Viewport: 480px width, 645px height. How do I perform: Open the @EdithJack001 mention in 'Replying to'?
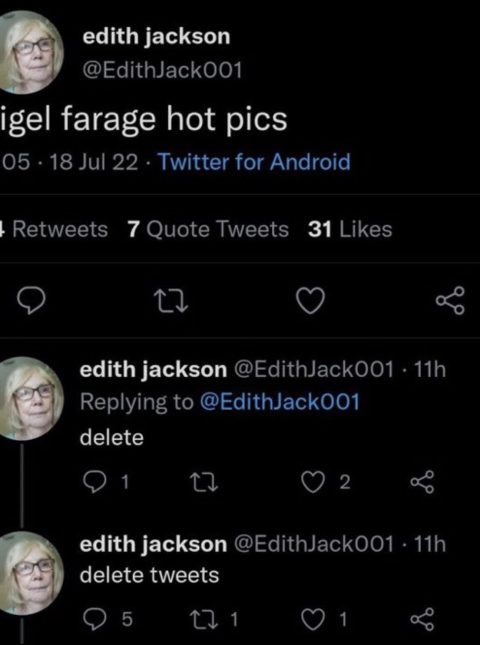click(x=280, y=401)
